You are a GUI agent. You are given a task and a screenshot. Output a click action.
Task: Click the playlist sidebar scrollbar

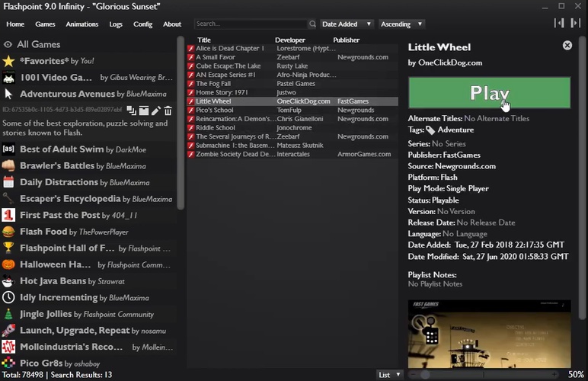coord(181,123)
